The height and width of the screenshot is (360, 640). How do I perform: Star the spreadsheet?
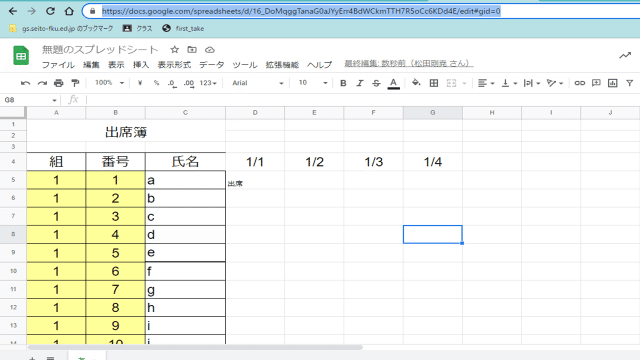[175, 50]
